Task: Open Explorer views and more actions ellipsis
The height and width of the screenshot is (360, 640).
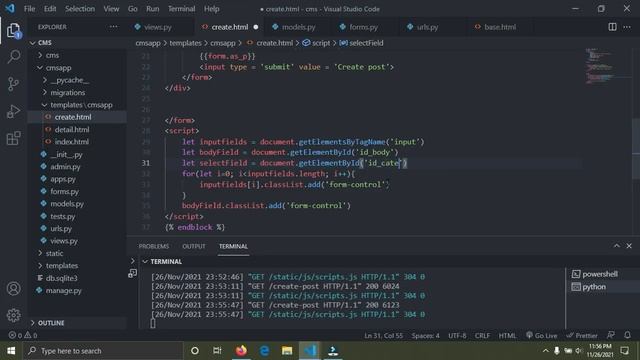Action: (113, 27)
